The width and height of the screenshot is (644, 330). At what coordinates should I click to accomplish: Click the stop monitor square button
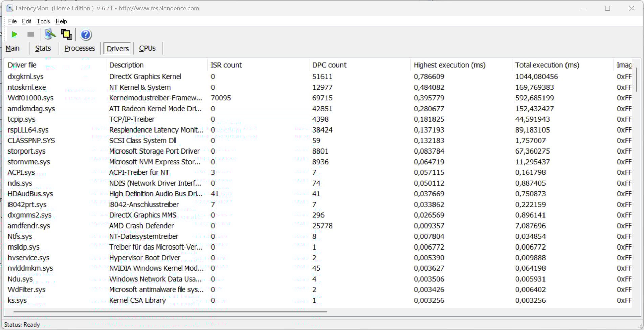pos(30,34)
